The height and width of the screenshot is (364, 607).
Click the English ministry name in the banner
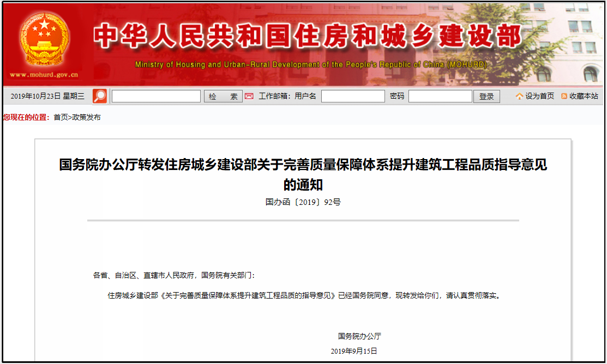click(x=311, y=65)
